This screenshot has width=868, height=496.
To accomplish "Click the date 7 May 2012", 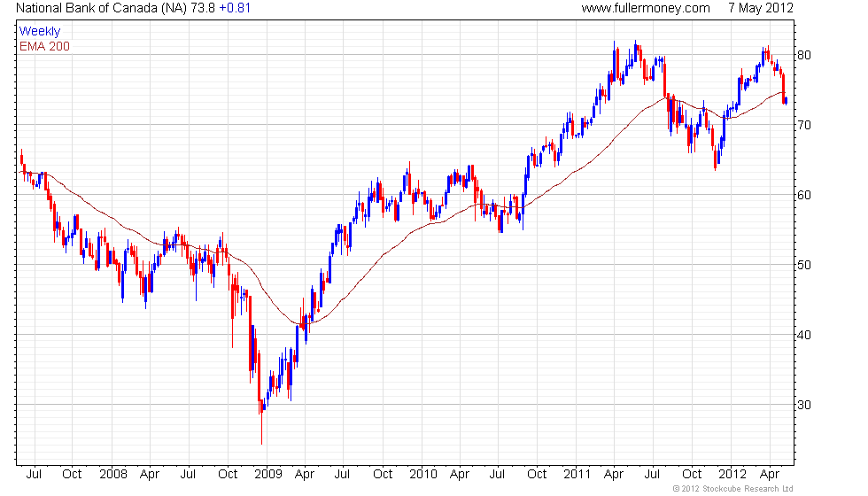I will point(761,8).
